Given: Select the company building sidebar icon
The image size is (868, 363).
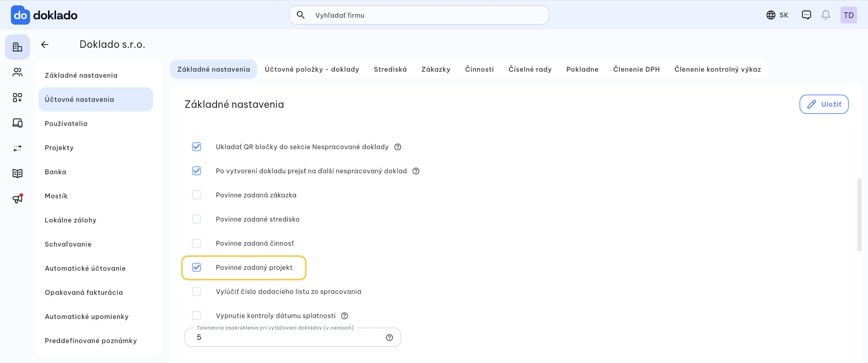Looking at the screenshot, I should point(18,47).
